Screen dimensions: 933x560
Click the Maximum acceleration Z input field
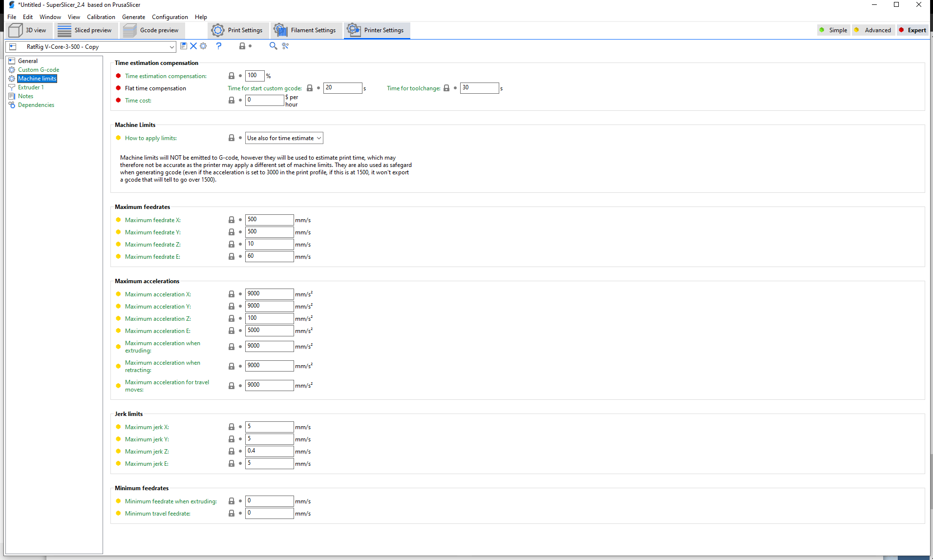point(269,318)
